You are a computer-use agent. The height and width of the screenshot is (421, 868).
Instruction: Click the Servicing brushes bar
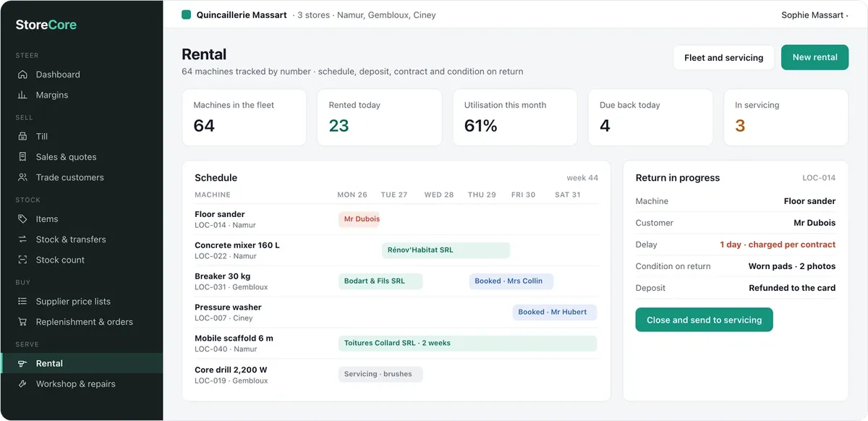380,375
